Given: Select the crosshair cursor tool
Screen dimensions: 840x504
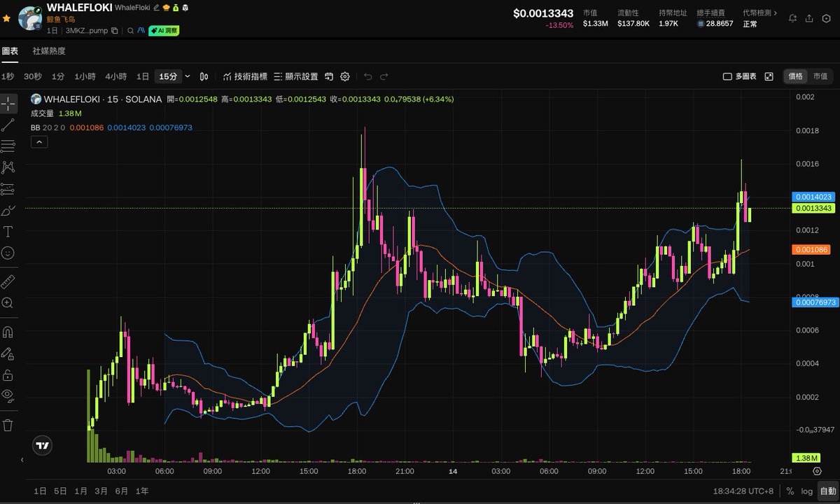Looking at the screenshot, I should [x=8, y=104].
